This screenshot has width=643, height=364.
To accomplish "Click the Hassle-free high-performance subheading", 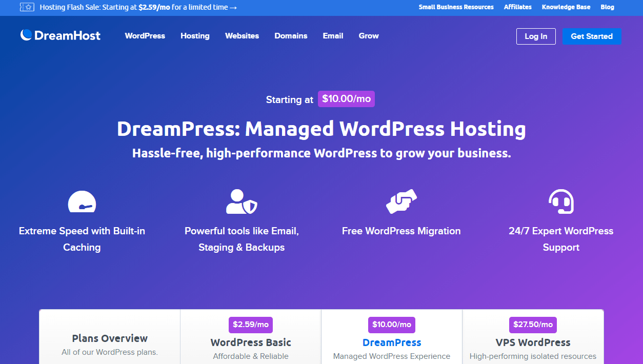I will (321, 153).
